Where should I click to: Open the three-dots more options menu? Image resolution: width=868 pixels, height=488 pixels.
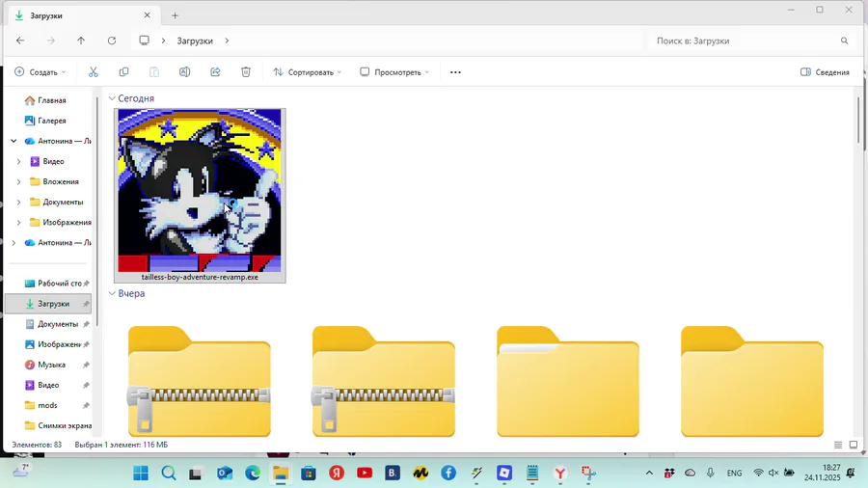455,72
